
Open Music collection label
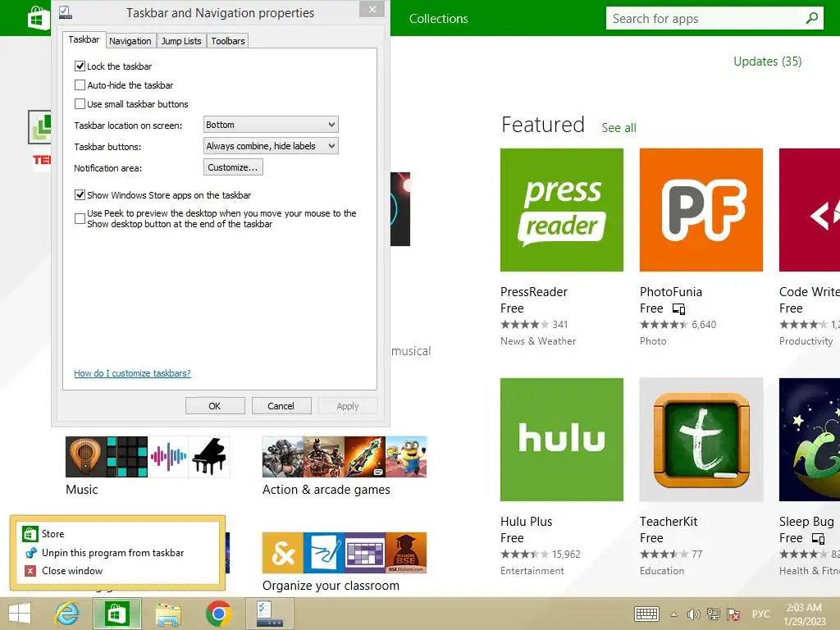(82, 490)
